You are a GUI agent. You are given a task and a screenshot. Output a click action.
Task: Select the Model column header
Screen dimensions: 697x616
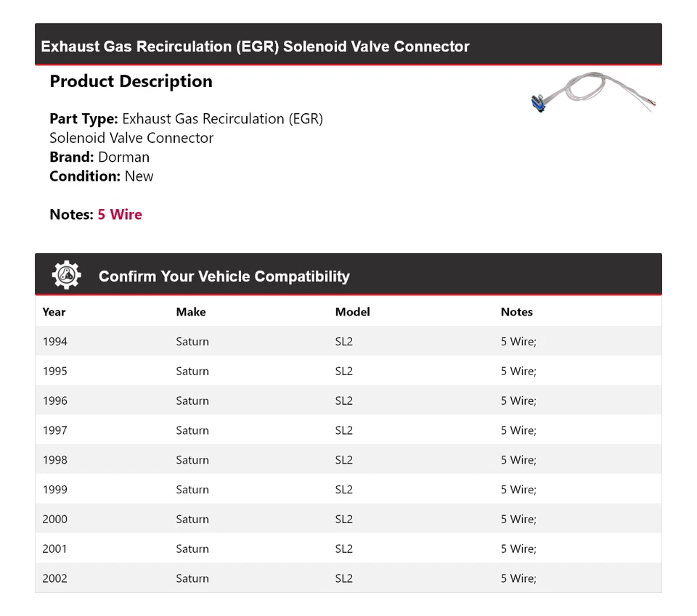pos(352,312)
